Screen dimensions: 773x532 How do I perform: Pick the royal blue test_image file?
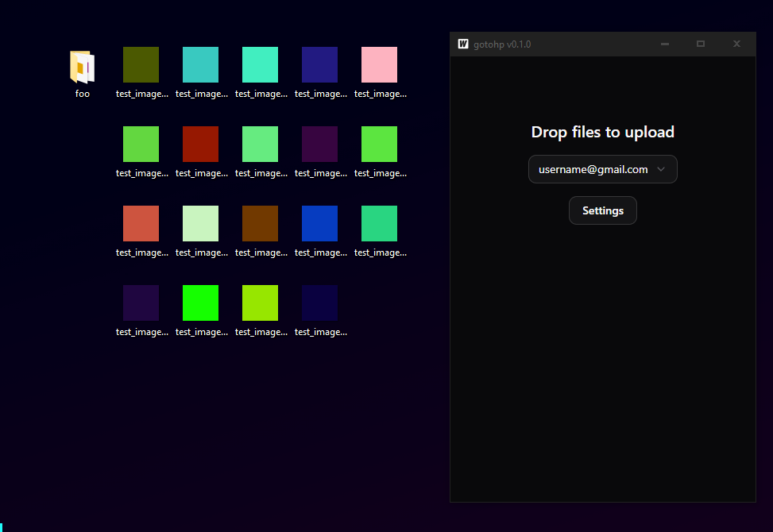[x=319, y=224]
